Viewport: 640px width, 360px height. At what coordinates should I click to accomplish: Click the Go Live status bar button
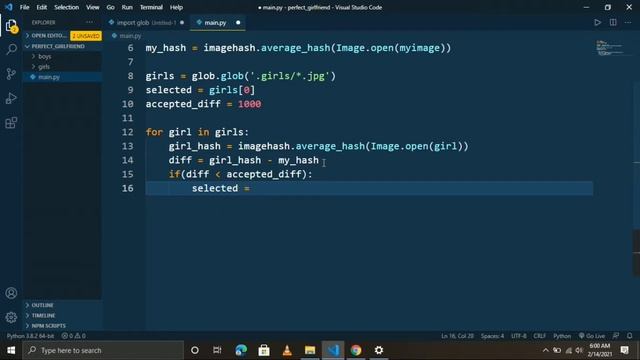[x=592, y=336]
